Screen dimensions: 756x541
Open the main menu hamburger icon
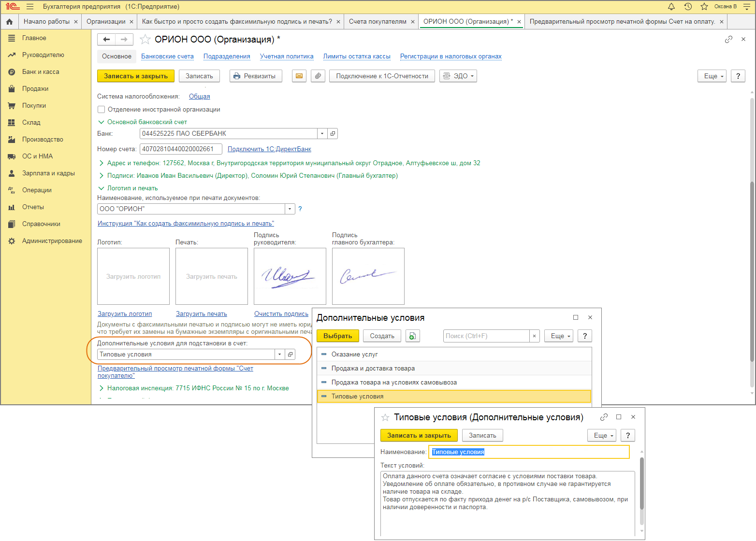(30, 7)
